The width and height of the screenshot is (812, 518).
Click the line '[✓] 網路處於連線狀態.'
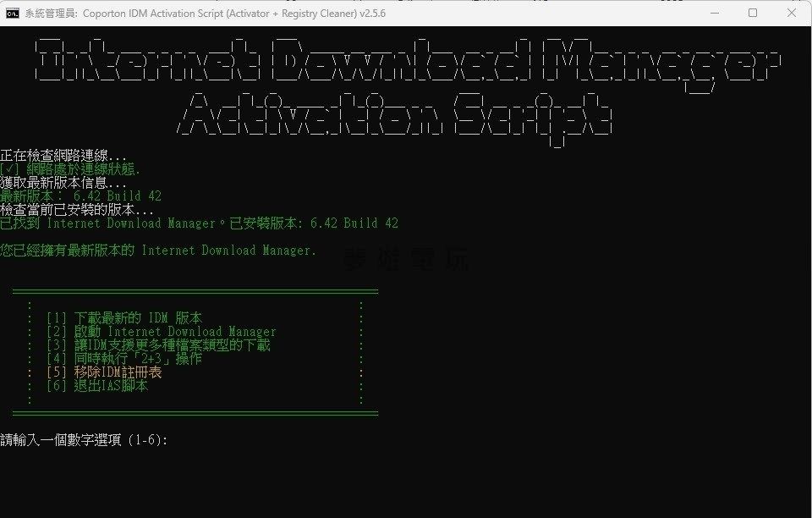point(70,169)
